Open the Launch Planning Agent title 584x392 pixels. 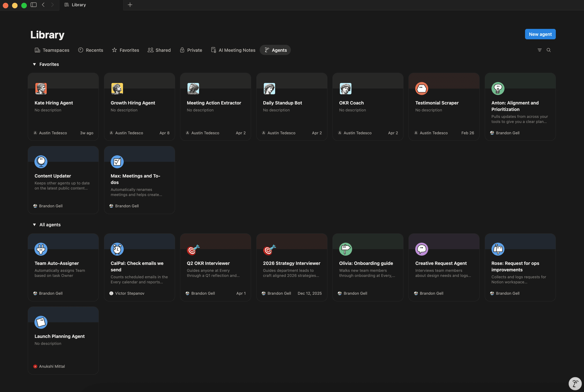[x=59, y=336]
